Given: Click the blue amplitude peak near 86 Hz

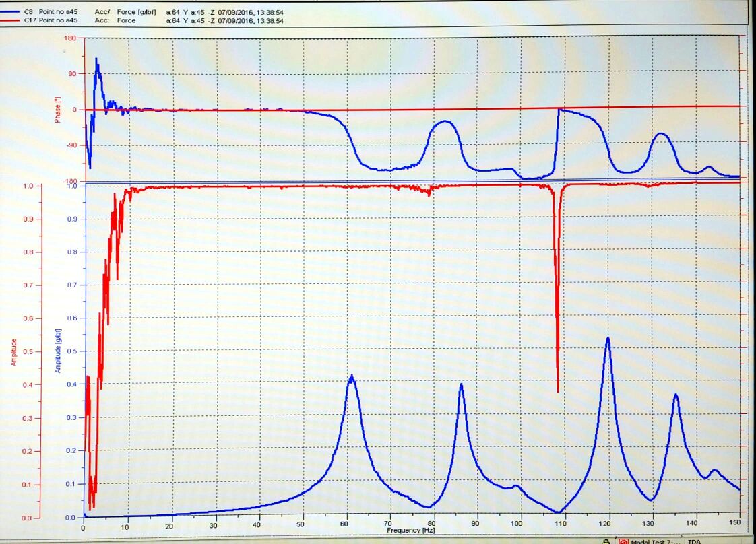Looking at the screenshot, I should click(462, 384).
